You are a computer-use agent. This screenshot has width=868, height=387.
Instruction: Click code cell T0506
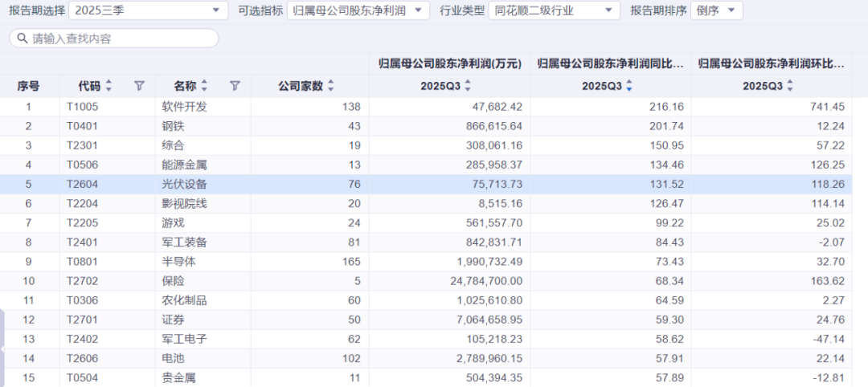82,165
